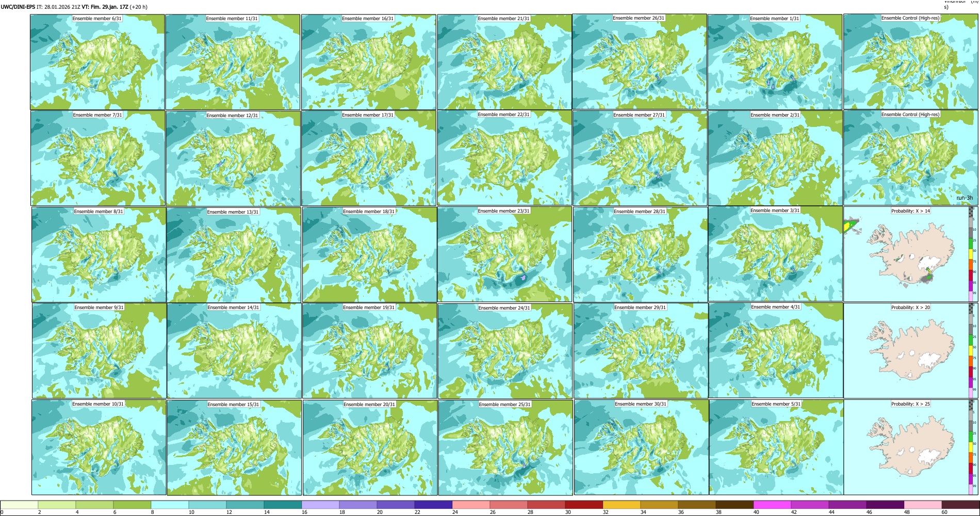980x516 pixels.
Task: Open the Ensemble member 13/31 map
Action: [234, 255]
